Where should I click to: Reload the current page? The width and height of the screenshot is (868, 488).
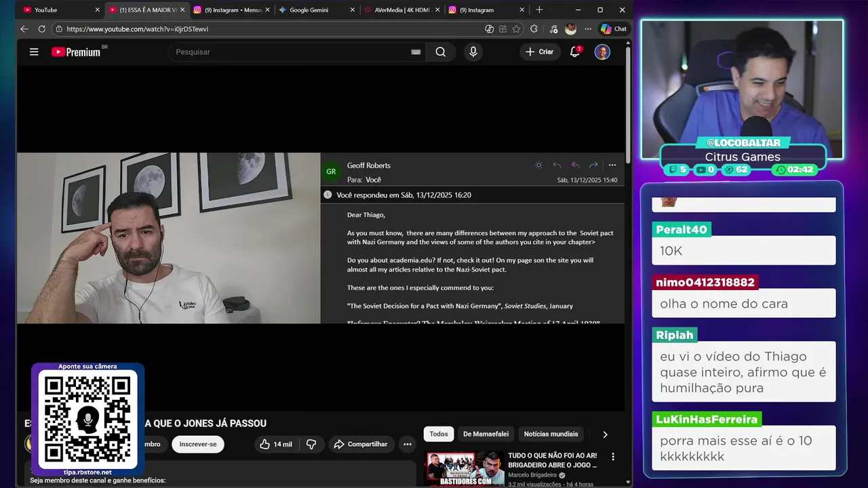41,29
